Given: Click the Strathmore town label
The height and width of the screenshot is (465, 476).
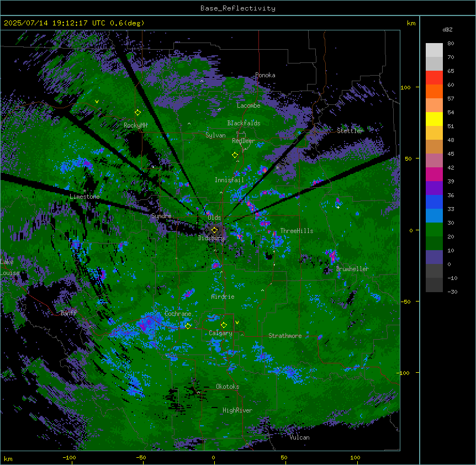Looking at the screenshot, I should [285, 336].
